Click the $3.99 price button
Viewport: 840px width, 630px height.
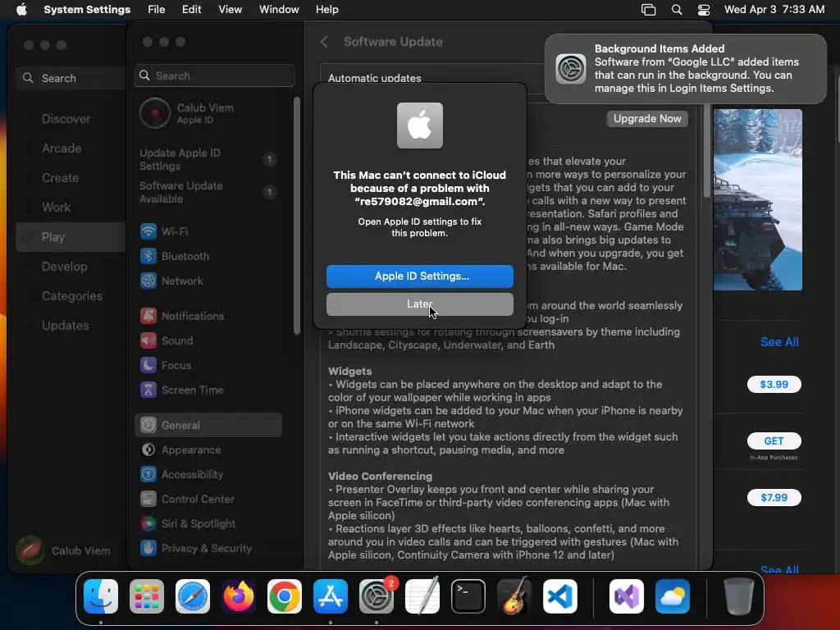click(x=774, y=384)
